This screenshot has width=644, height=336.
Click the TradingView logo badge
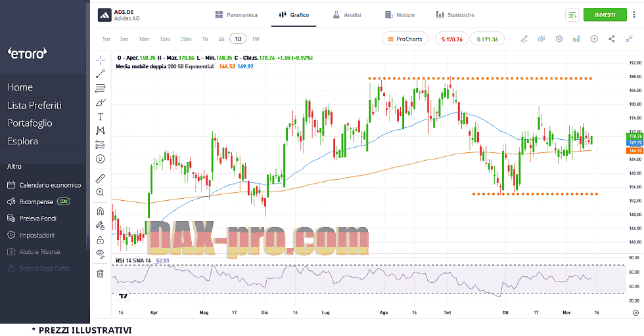coord(123,295)
